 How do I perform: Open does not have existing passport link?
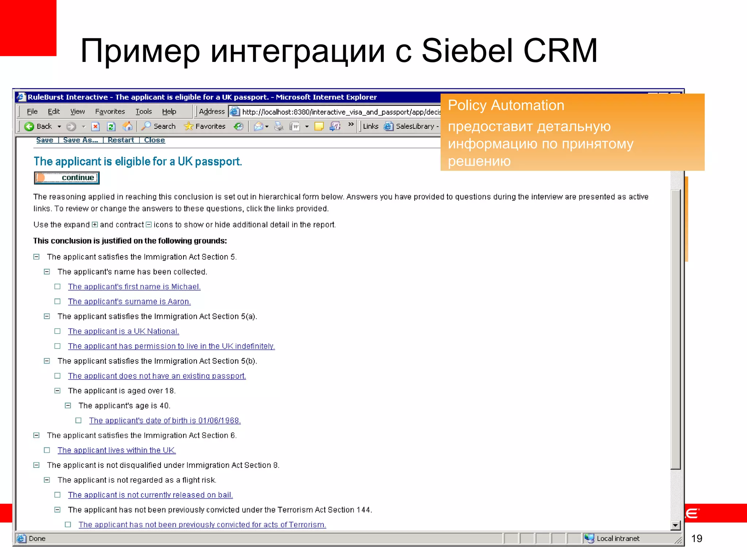[x=157, y=376]
